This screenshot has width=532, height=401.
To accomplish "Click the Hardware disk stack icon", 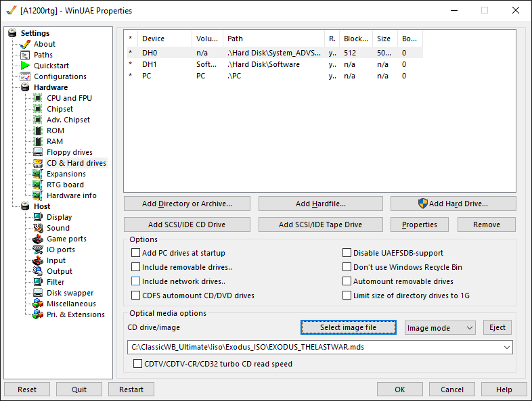I will [x=25, y=87].
